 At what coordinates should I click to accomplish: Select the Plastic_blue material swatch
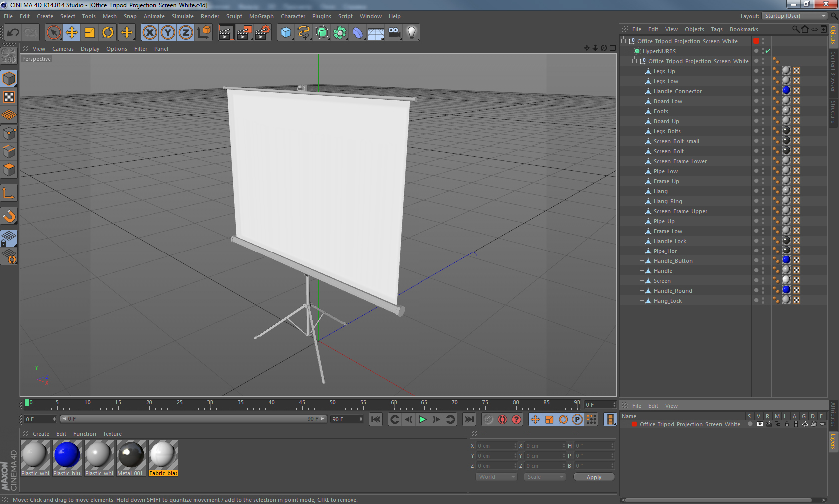pyautogui.click(x=67, y=458)
